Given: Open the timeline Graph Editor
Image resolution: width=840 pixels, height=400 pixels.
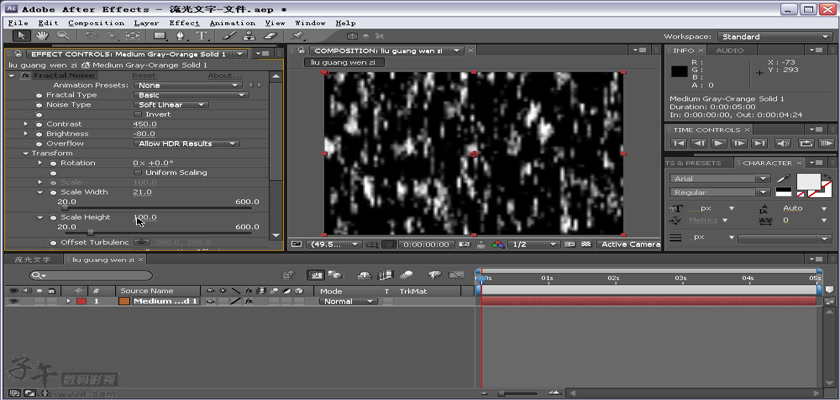Looking at the screenshot, I should (x=456, y=275).
